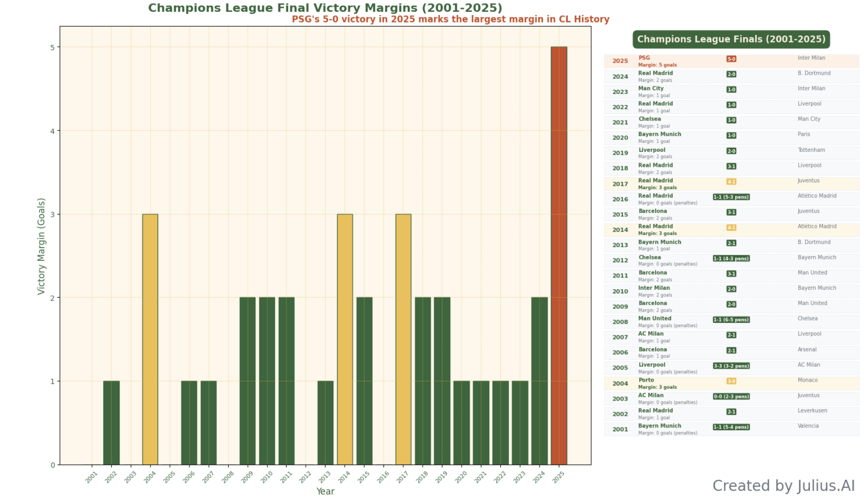Click the green 2002 bar
Viewport: 868px width, 500px height.
click(x=111, y=422)
